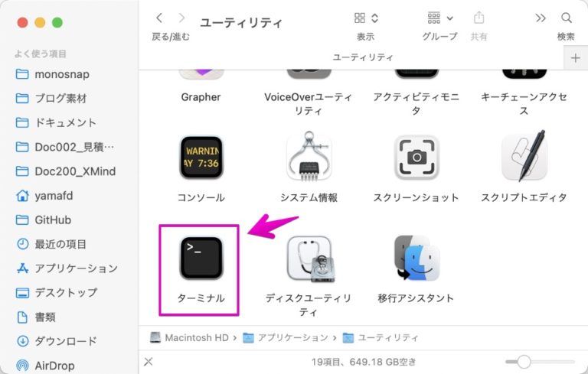This screenshot has width=588, height=374.
Task: Click the share (共有) toolbar button
Action: pos(479,18)
